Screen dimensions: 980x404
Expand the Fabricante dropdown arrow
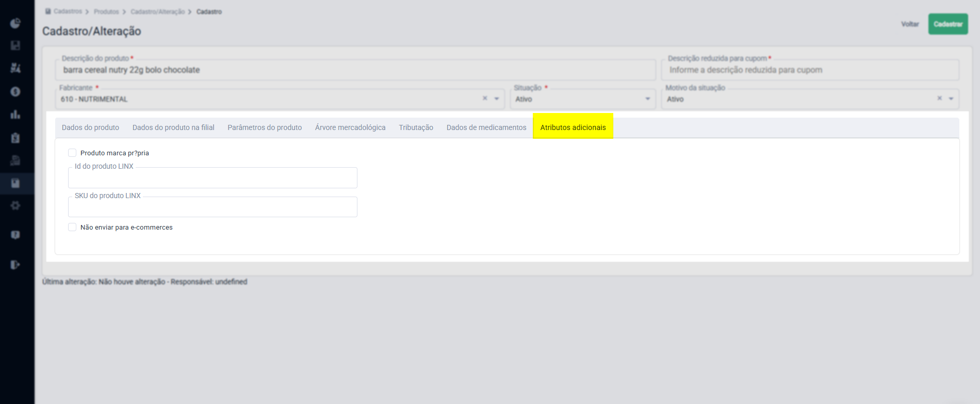coord(497,99)
